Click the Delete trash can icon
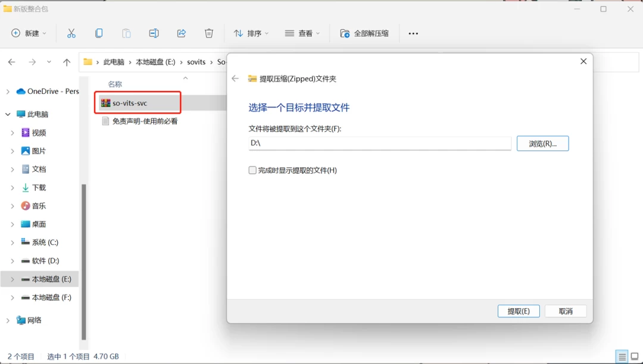 click(x=209, y=33)
